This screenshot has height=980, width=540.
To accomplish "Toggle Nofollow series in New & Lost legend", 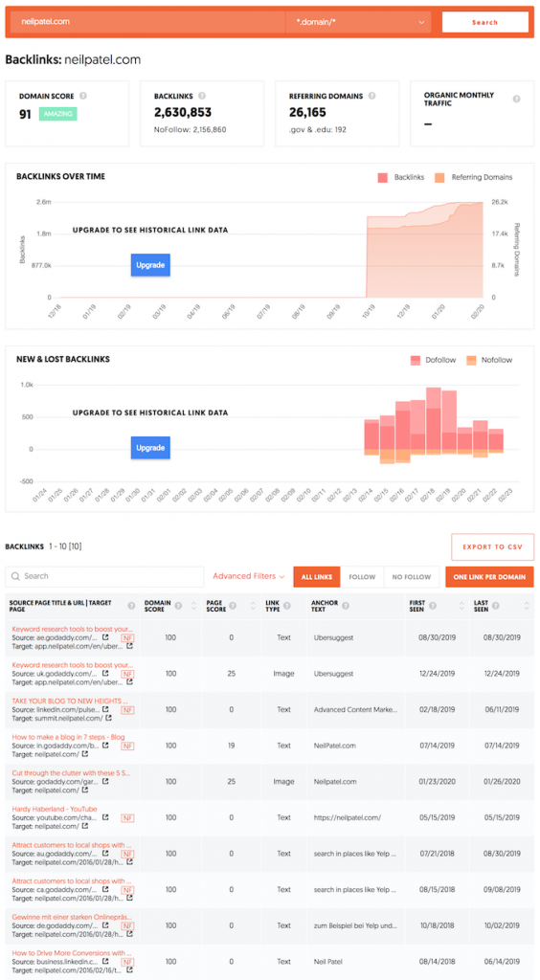I will coord(489,360).
